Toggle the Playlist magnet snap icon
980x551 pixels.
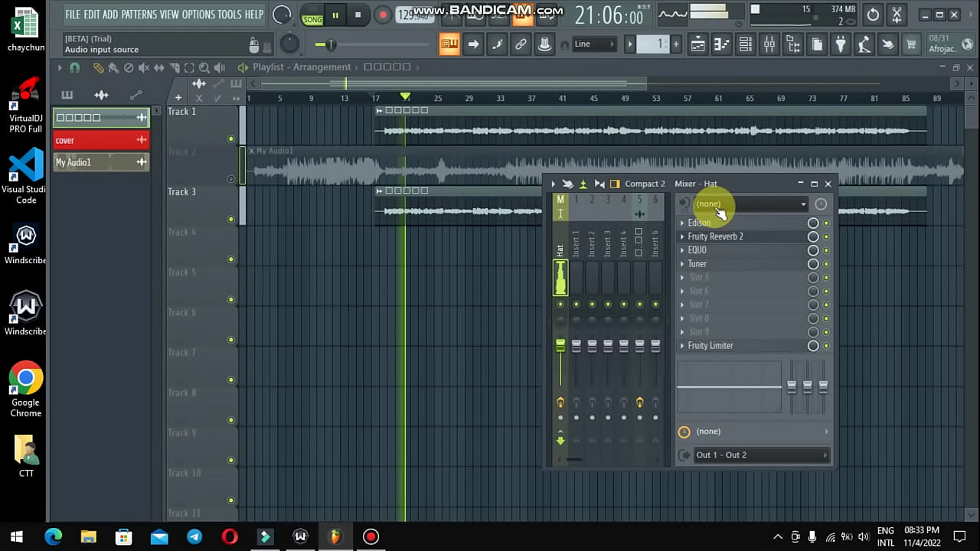point(74,67)
